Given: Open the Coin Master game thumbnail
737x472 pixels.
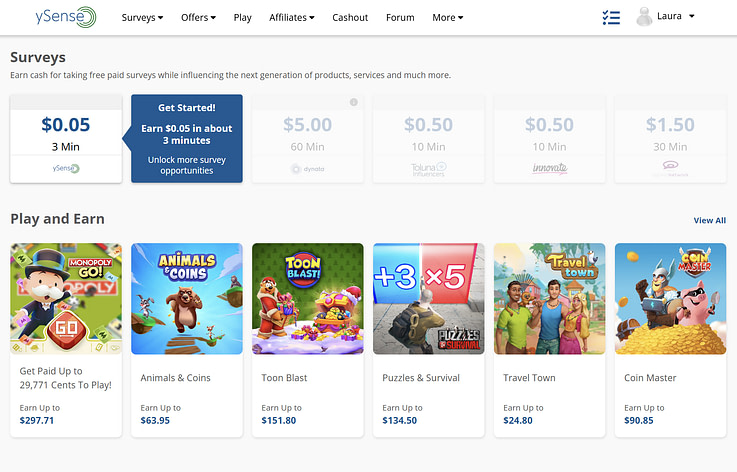Looking at the screenshot, I should [670, 299].
